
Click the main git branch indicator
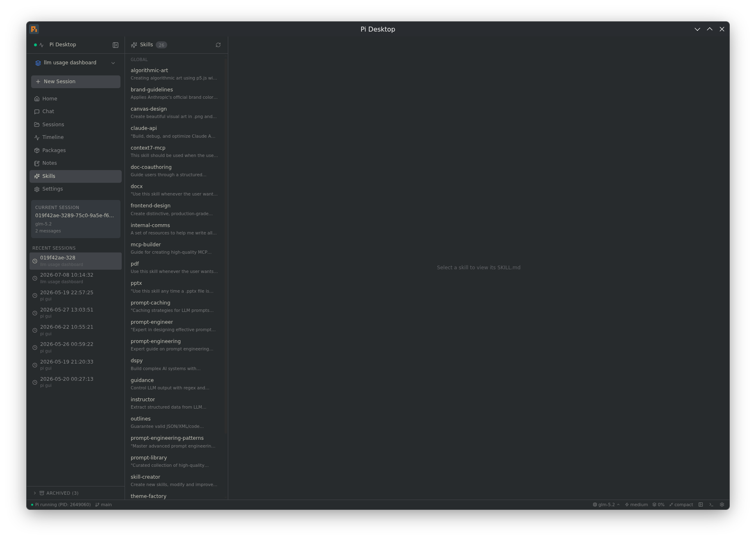(104, 505)
